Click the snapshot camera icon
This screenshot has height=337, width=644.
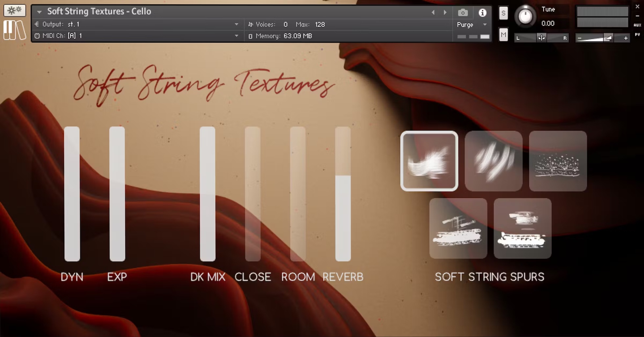pyautogui.click(x=463, y=12)
